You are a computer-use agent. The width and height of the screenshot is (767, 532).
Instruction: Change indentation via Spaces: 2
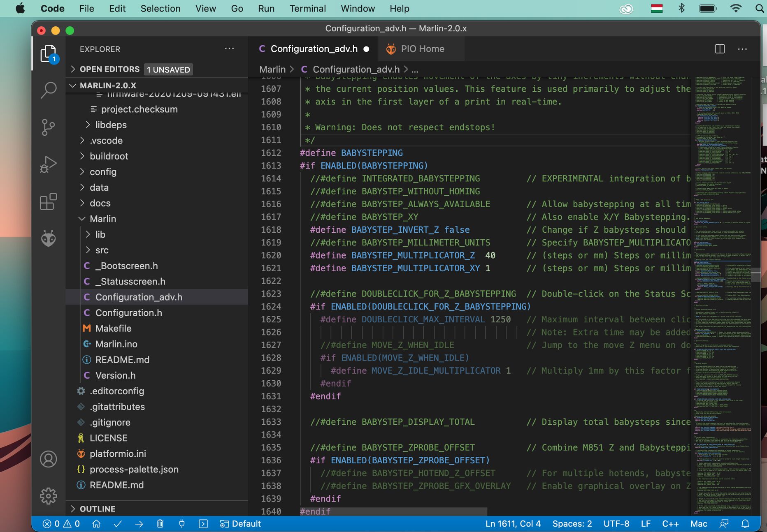(x=572, y=524)
